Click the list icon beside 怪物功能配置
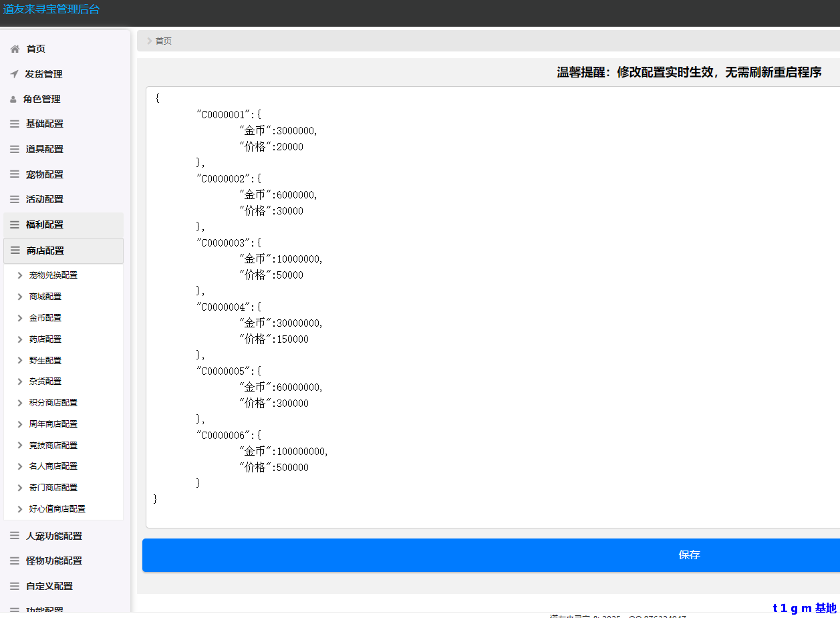 [15, 561]
